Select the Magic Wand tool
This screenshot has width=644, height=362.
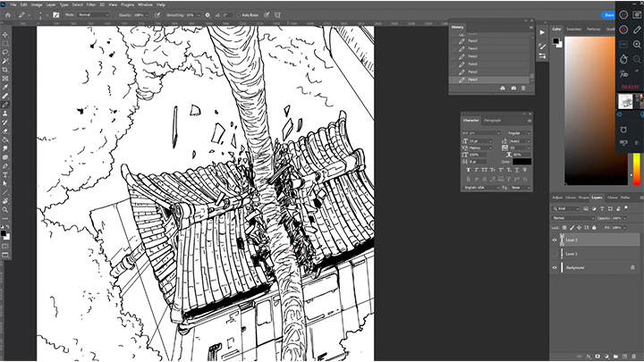tap(5, 61)
